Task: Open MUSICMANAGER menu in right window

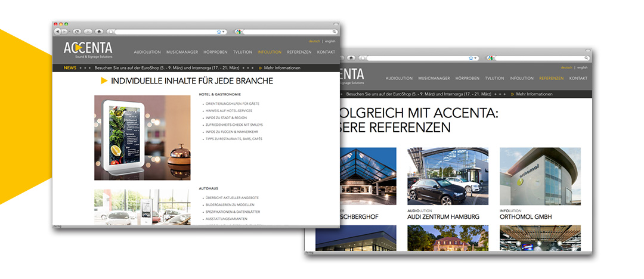Action: click(x=434, y=78)
